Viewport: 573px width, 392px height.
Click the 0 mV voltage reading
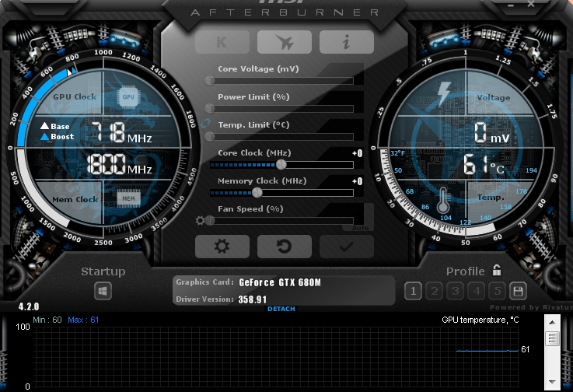[491, 132]
